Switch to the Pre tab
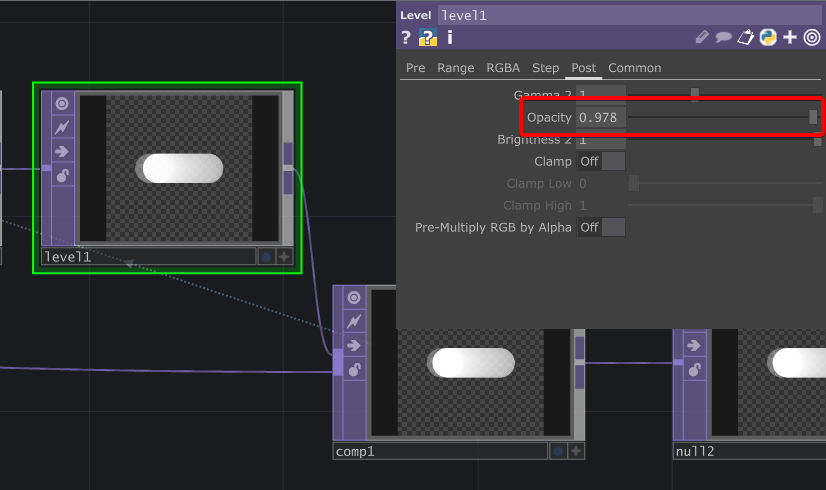Viewport: 826px width, 490px height. tap(416, 68)
